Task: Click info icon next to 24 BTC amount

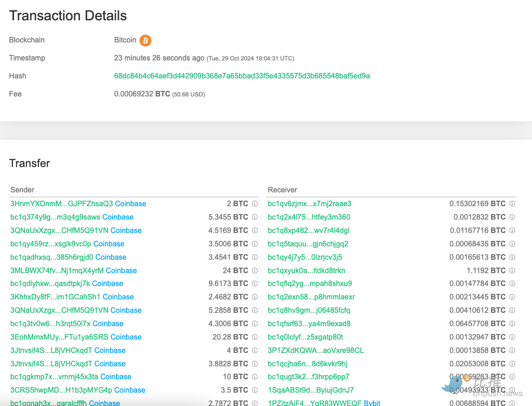Action: [255, 271]
